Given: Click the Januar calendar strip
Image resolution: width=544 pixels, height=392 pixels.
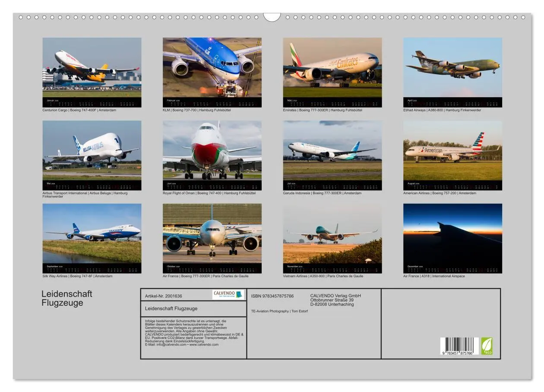Looking at the screenshot, I should (x=92, y=102).
